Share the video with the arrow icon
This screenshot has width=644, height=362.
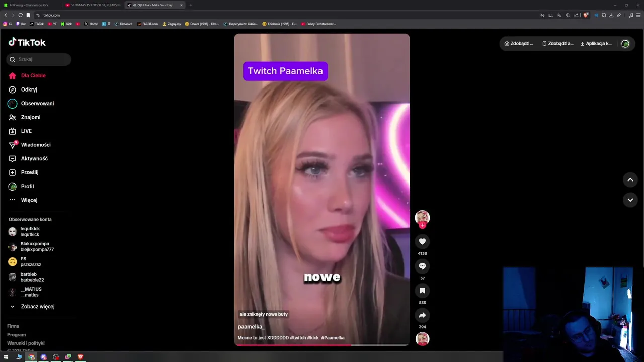point(422,315)
